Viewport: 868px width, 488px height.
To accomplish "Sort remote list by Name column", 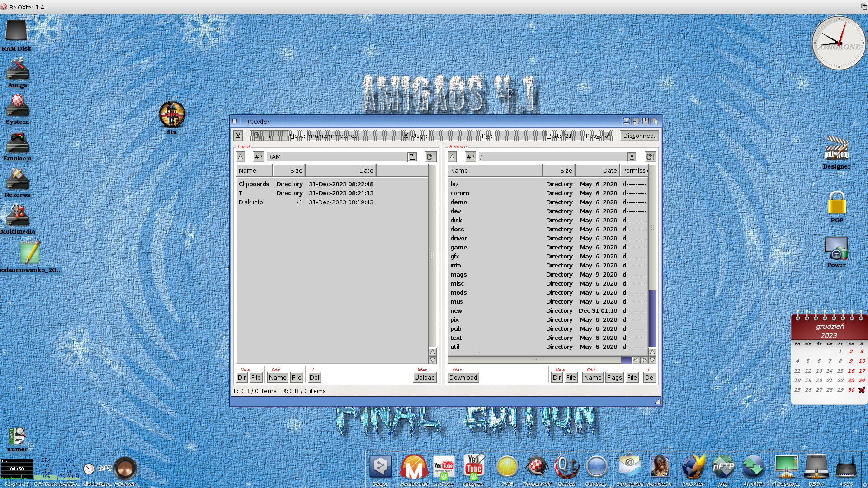I will tap(495, 170).
